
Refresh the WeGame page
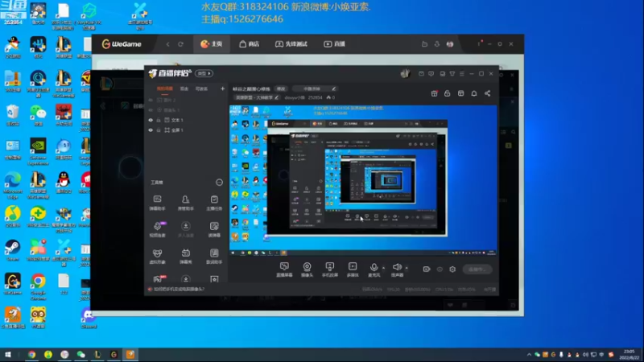pyautogui.click(x=180, y=44)
